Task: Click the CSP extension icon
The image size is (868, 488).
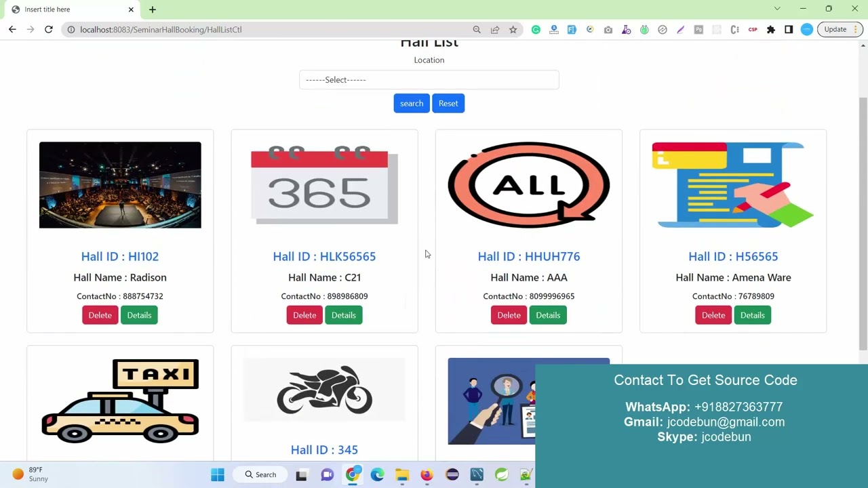Action: point(753,29)
